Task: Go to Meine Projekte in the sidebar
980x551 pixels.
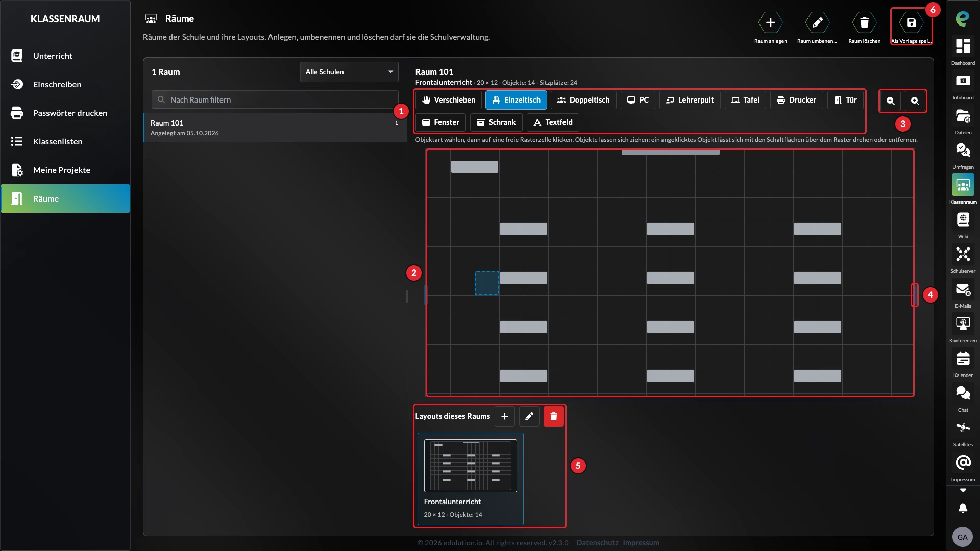Action: click(x=65, y=170)
